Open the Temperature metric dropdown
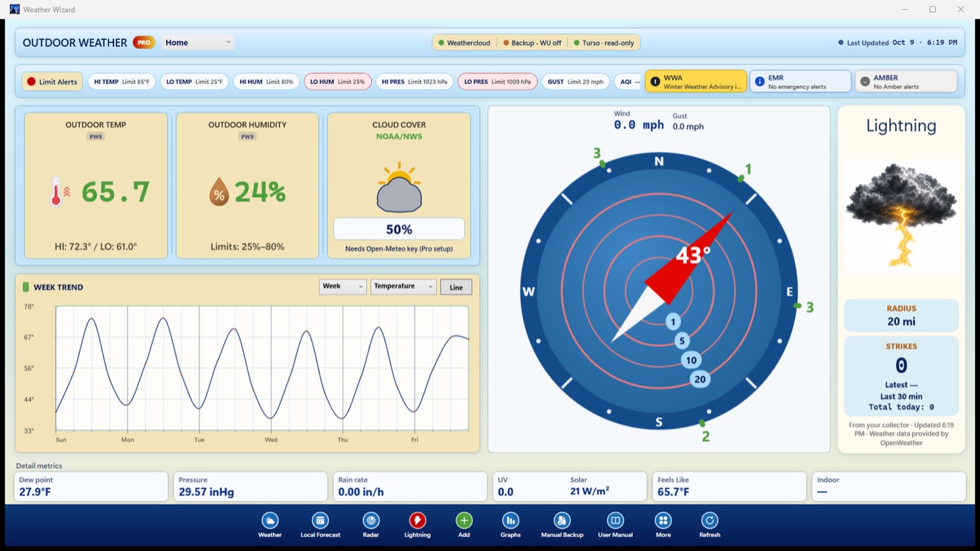Image resolution: width=980 pixels, height=551 pixels. [x=404, y=286]
